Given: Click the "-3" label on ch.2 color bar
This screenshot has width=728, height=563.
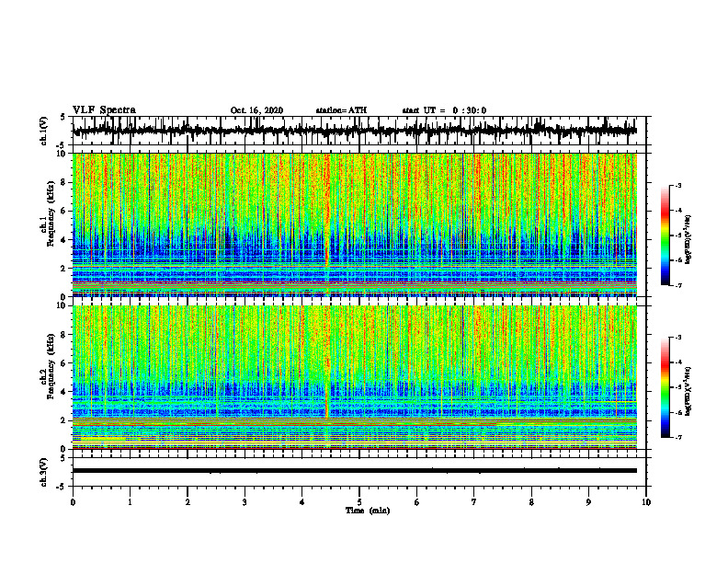Looking at the screenshot, I should pos(678,338).
